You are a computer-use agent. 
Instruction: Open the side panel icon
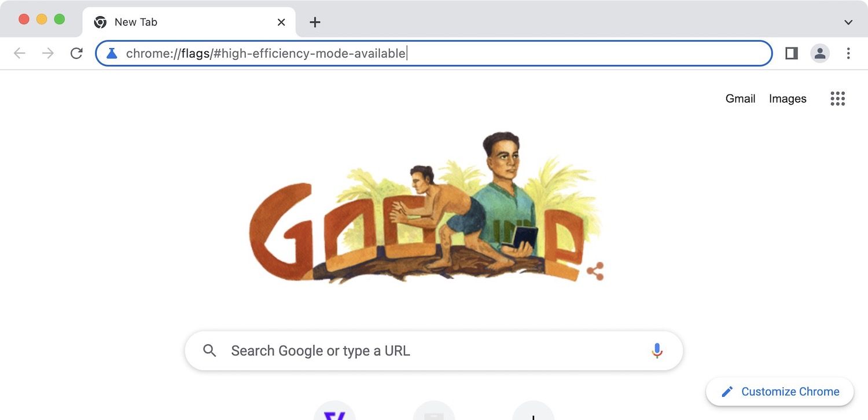(792, 53)
